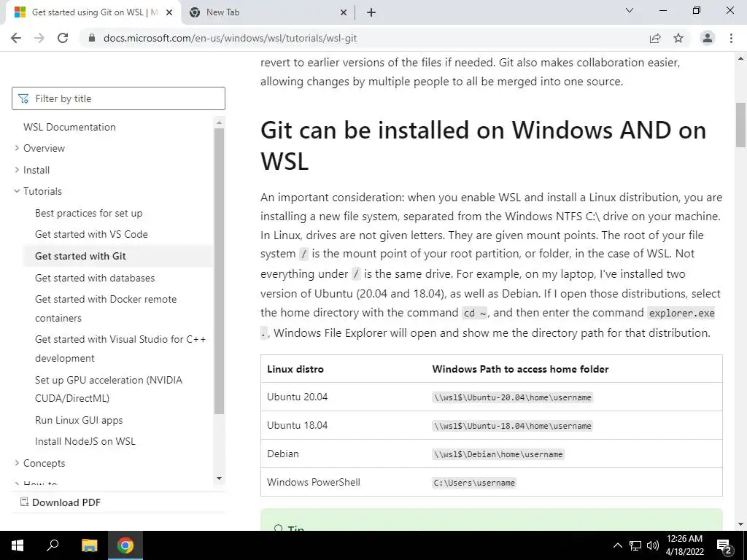
Task: Close the 'Get started using Git on WSL' tab
Action: (x=169, y=12)
